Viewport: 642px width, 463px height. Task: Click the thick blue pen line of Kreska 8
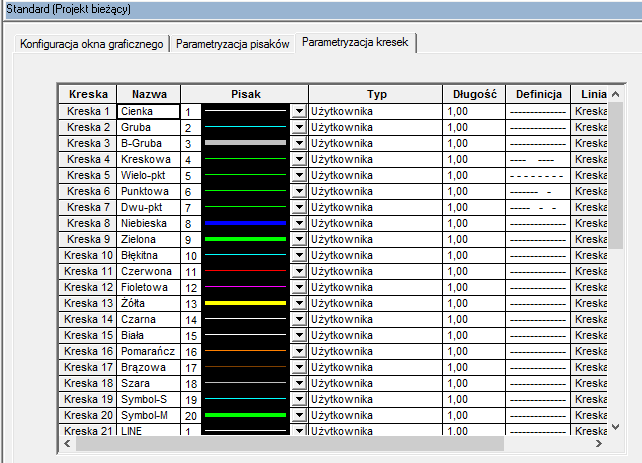coord(245,223)
